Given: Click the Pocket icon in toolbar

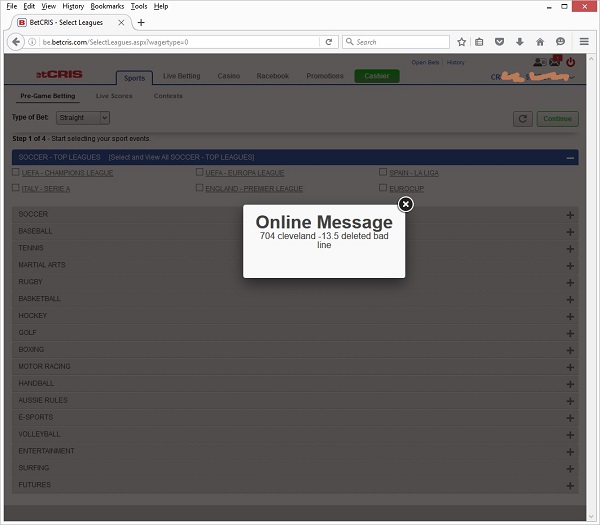Looking at the screenshot, I should click(x=500, y=42).
